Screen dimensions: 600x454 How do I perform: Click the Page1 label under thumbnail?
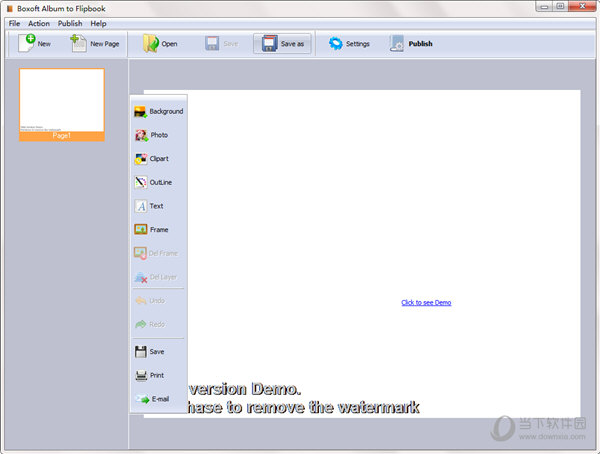62,136
